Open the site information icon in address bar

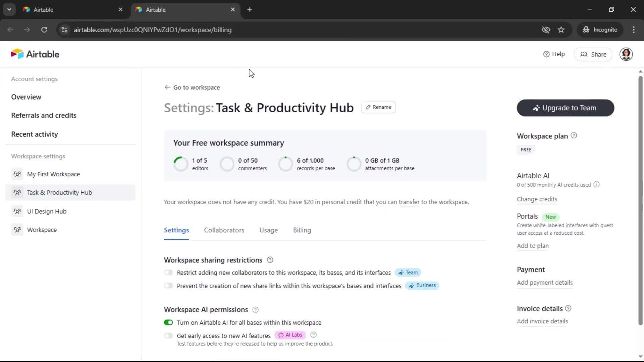pyautogui.click(x=64, y=30)
